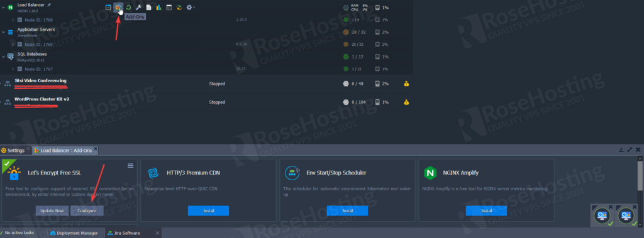Launch Web SSH terminal for Load Balancer
This screenshot has height=238, width=644.
pyautogui.click(x=169, y=8)
